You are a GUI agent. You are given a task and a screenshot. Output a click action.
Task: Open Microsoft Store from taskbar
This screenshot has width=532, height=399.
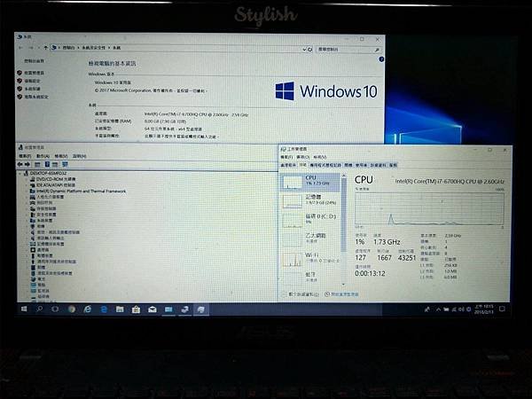136,309
